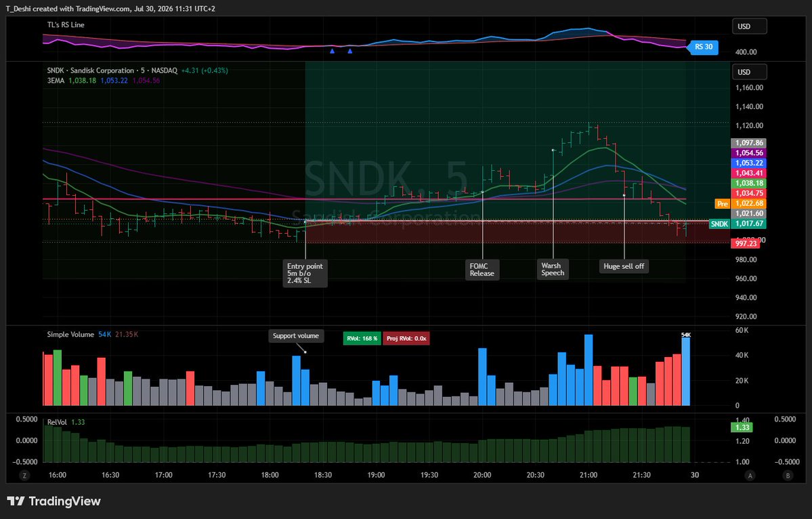Select the Warsh Speech annotation callout
This screenshot has width=812, height=519.
[553, 270]
